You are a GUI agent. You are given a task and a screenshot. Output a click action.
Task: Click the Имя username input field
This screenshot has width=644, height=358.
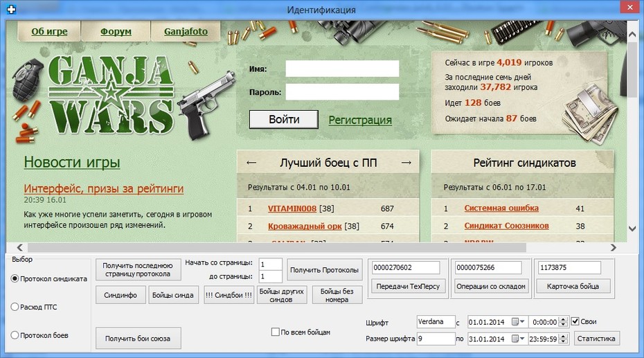342,69
